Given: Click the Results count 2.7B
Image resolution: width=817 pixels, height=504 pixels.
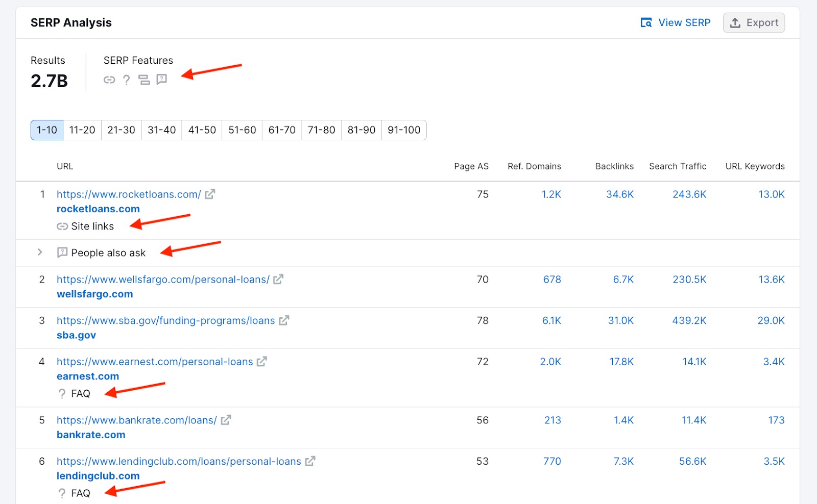Looking at the screenshot, I should (x=49, y=81).
